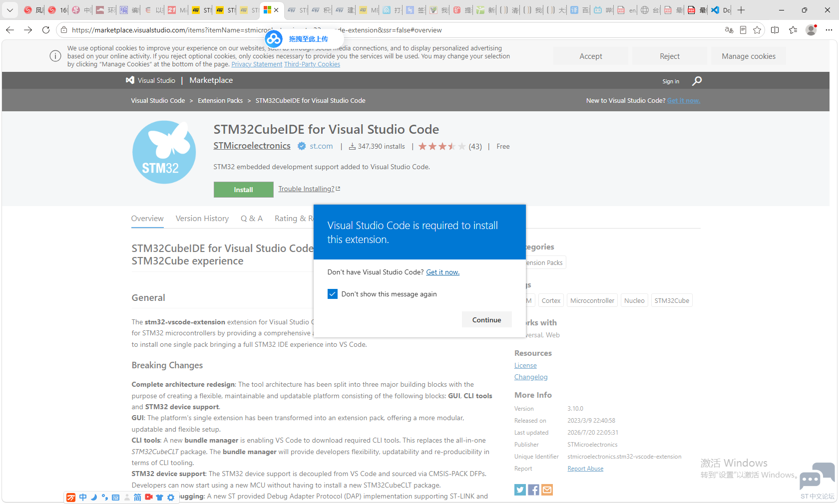Image resolution: width=839 pixels, height=504 pixels.
Task: Toggle Chinese/English mode in IME bar
Action: click(83, 498)
